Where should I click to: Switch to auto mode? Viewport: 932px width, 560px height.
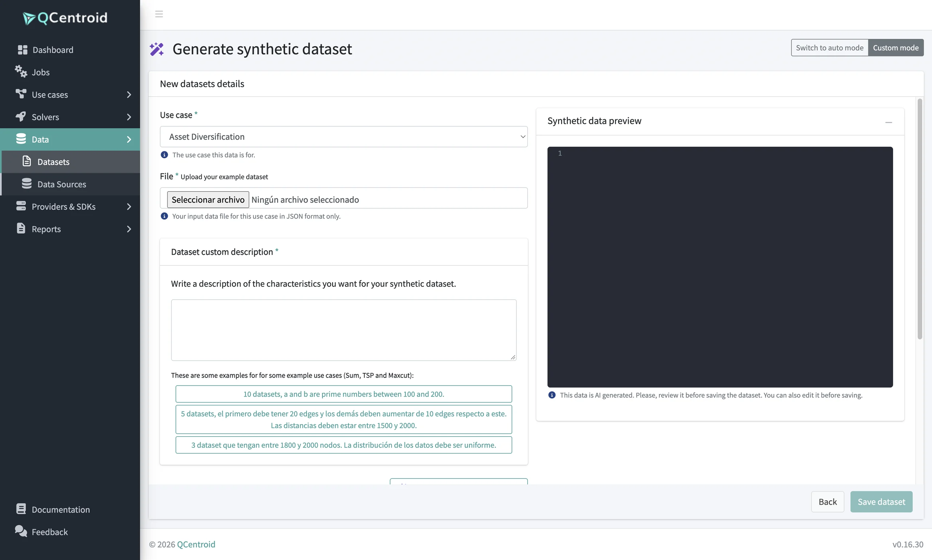829,48
